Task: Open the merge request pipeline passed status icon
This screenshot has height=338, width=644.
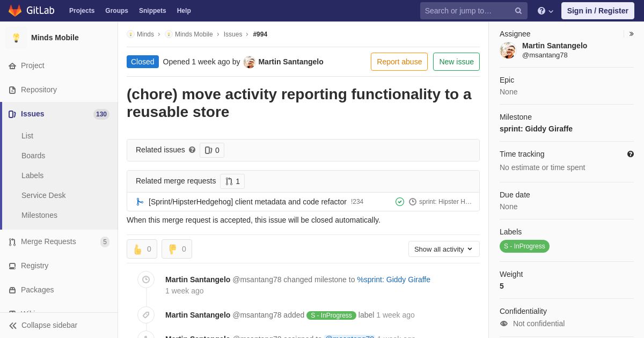Action: point(399,202)
